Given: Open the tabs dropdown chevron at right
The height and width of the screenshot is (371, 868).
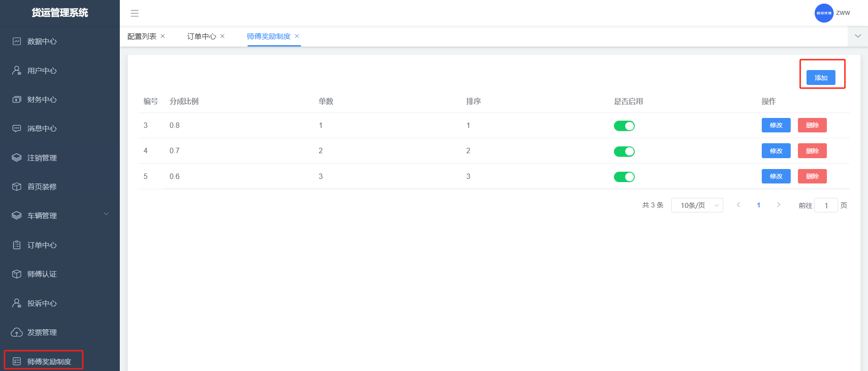Looking at the screenshot, I should click(858, 36).
